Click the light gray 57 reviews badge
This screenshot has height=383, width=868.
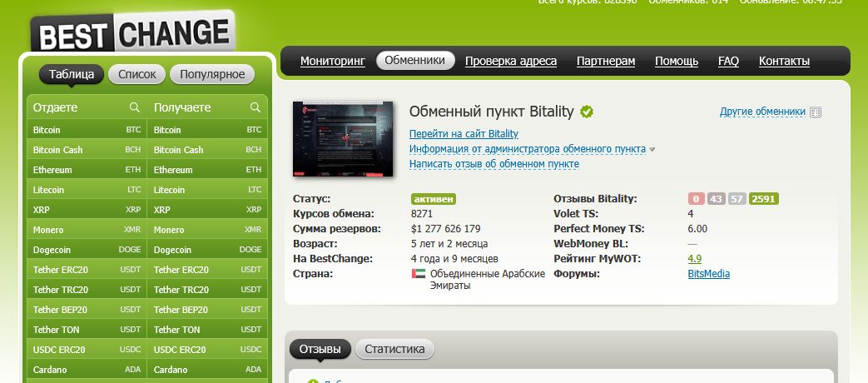pyautogui.click(x=737, y=199)
